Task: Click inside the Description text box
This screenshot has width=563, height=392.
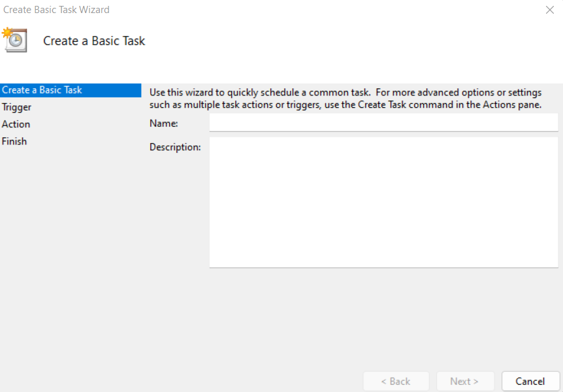Action: tap(383, 203)
